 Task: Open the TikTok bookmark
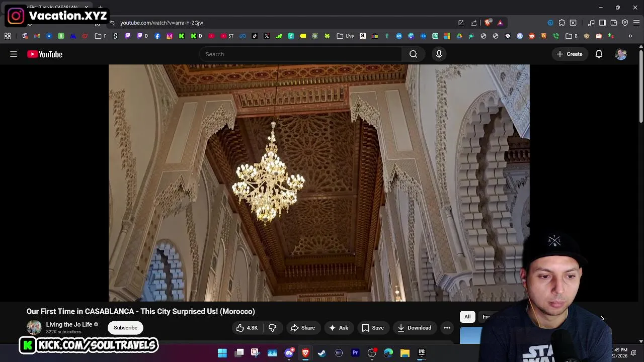tap(255, 36)
